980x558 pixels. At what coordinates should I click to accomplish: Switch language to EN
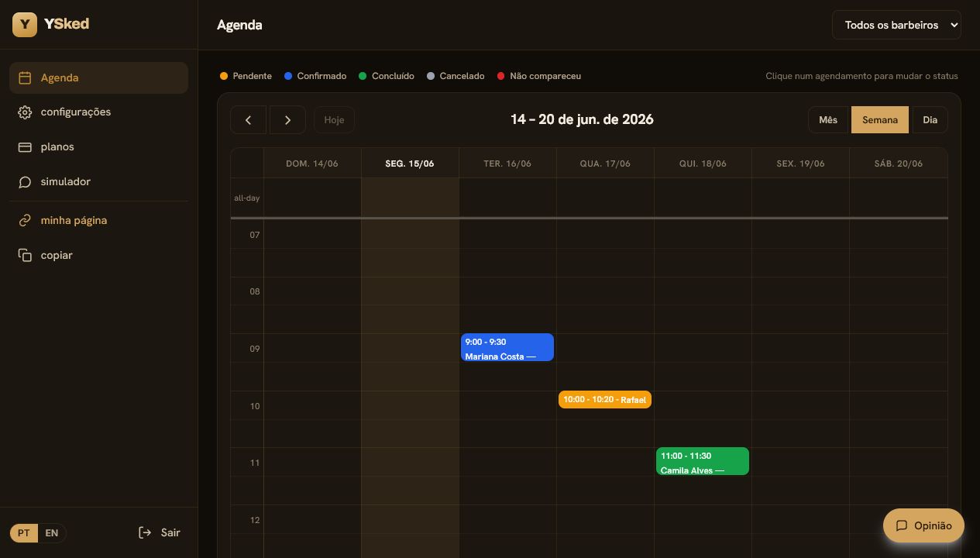click(52, 533)
